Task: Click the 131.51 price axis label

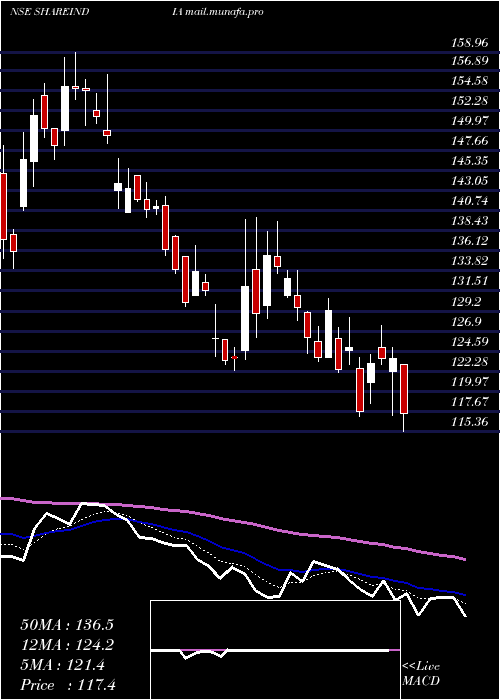Action: point(470,281)
